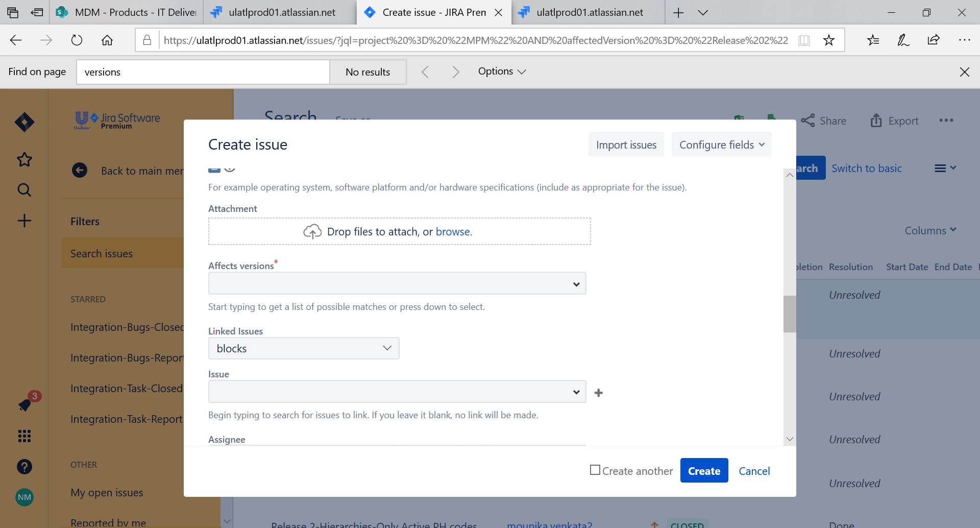Expand find Options dropdown
980x528 pixels.
[x=502, y=71]
